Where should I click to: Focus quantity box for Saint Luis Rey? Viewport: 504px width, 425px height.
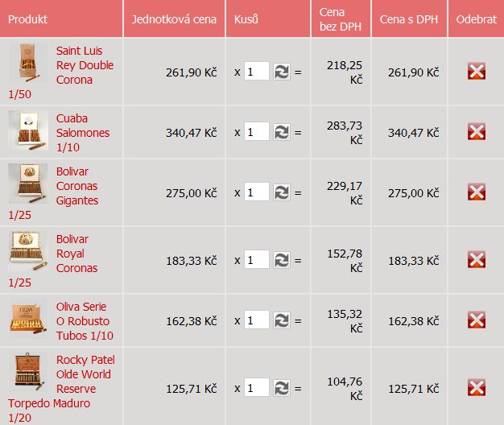click(x=257, y=72)
